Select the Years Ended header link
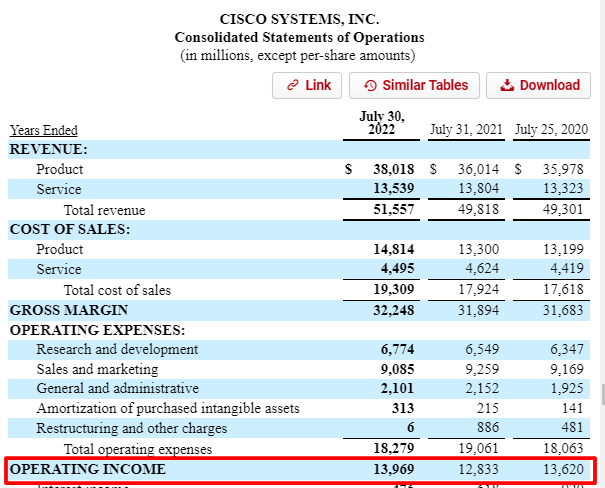The width and height of the screenshot is (605, 488). pyautogui.click(x=43, y=130)
